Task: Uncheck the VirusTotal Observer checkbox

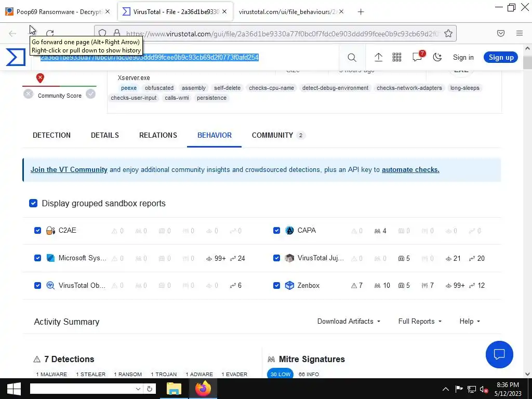Action: tap(37, 285)
